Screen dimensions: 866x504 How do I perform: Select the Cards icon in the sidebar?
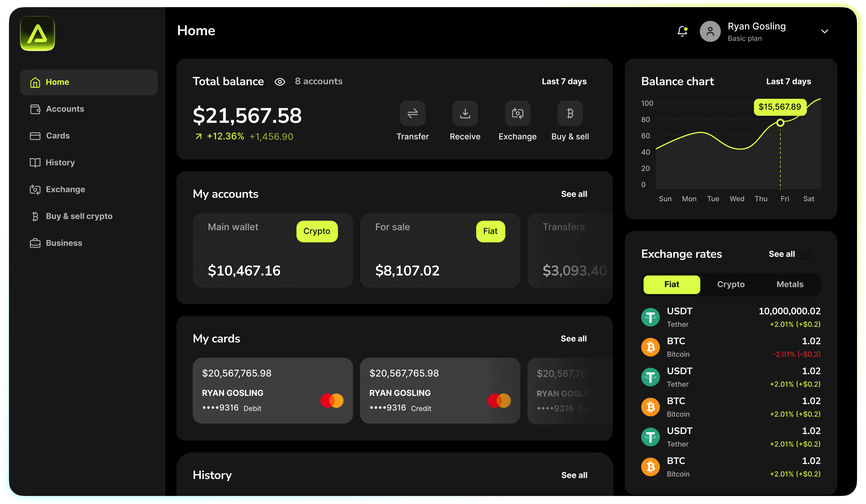35,136
